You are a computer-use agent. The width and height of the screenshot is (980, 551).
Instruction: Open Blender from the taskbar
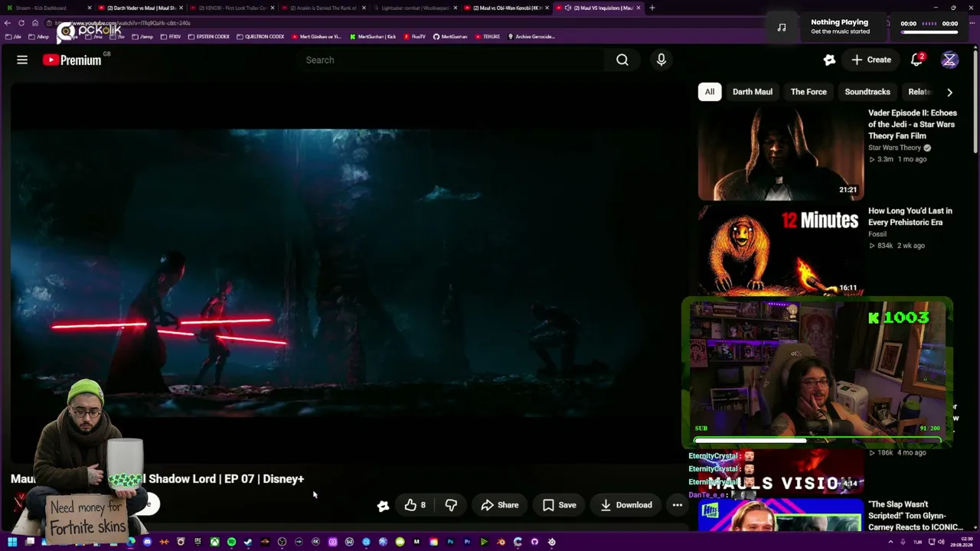tap(501, 542)
